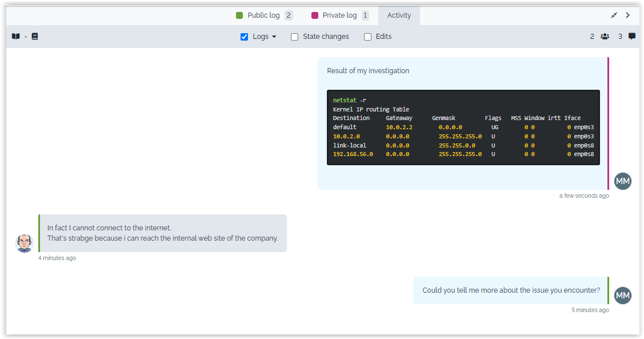Click the collapse panel arrows icon
Image resolution: width=644 pixels, height=339 pixels.
click(x=614, y=15)
